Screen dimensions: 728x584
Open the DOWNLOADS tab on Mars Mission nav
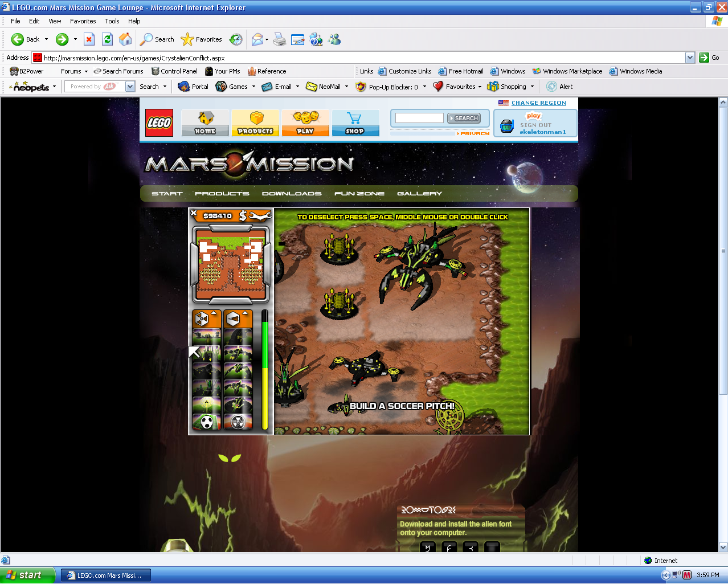pos(292,194)
